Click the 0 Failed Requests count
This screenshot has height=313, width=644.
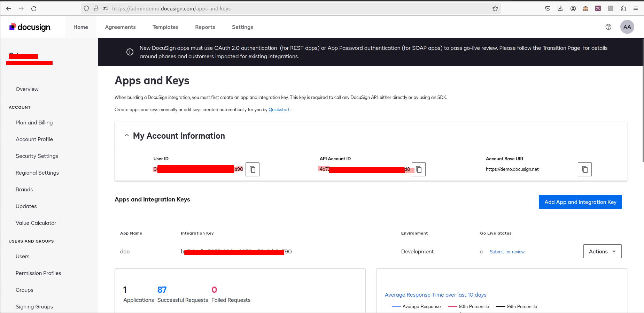coord(214,290)
